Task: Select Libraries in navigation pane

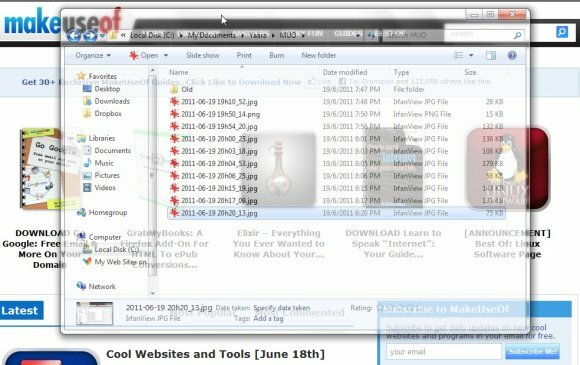Action: pos(102,138)
